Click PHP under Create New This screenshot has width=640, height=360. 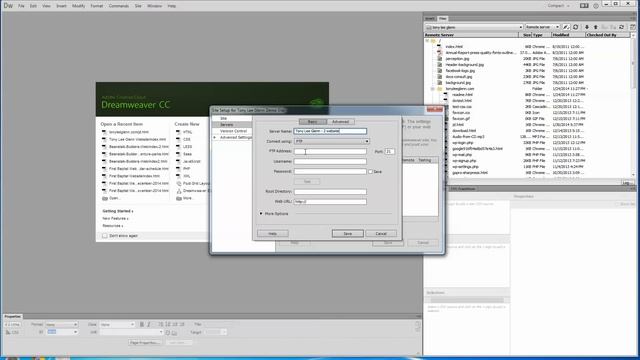[187, 169]
